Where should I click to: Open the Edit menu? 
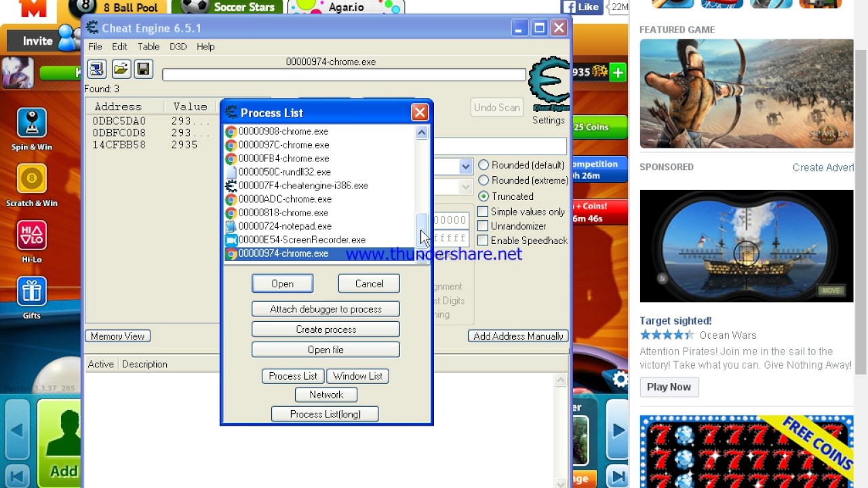coord(119,47)
